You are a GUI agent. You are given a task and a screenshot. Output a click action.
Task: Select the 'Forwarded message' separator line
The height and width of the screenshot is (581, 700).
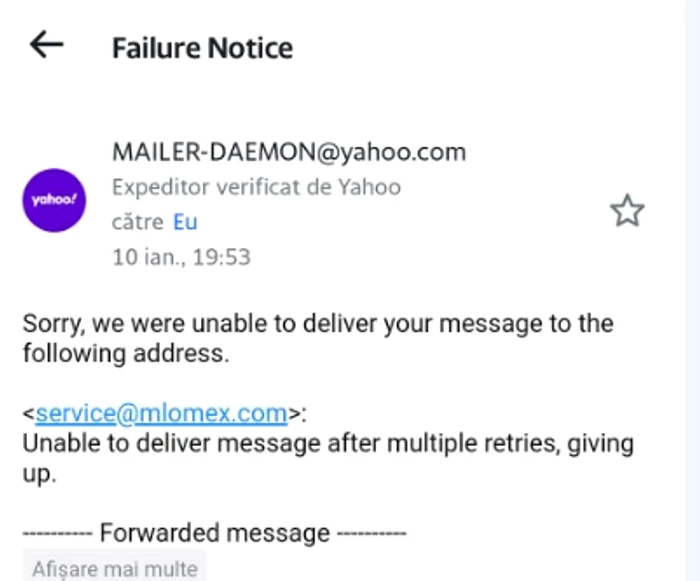(x=214, y=533)
